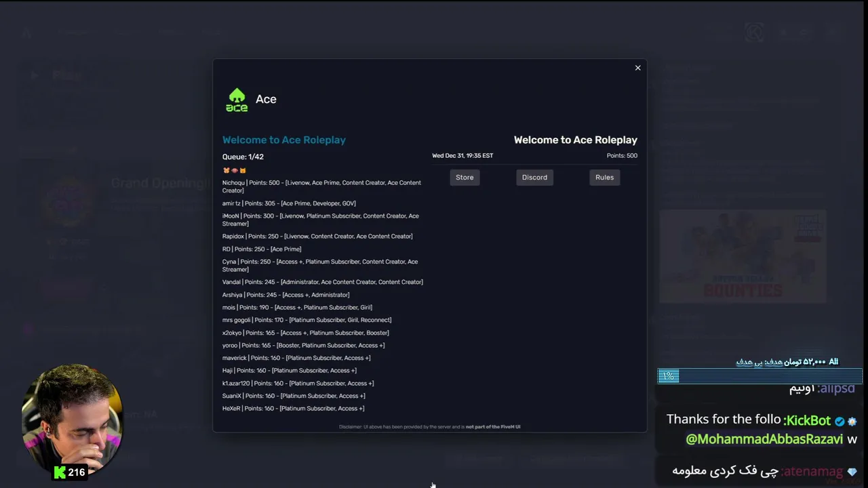Select the amir tz queue entry
This screenshot has width=868, height=488.
pyautogui.click(x=289, y=203)
